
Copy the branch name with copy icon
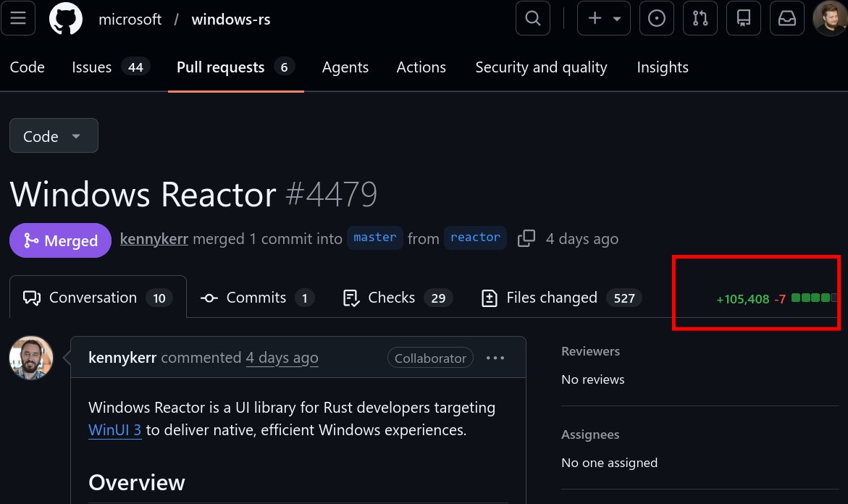pyautogui.click(x=526, y=238)
